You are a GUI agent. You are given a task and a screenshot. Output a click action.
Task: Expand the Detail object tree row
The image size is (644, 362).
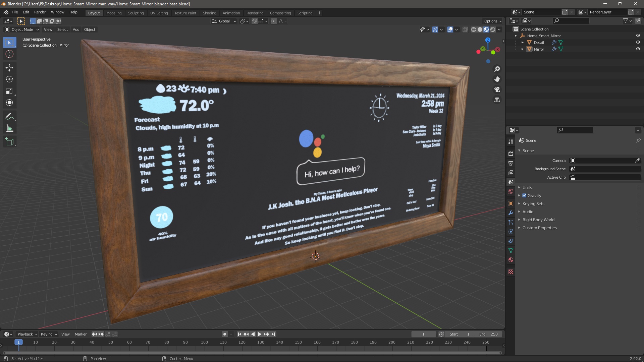pos(522,43)
